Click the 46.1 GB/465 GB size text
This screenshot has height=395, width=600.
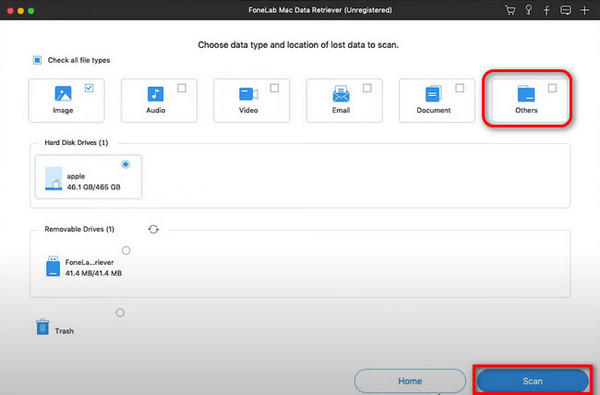pos(94,187)
